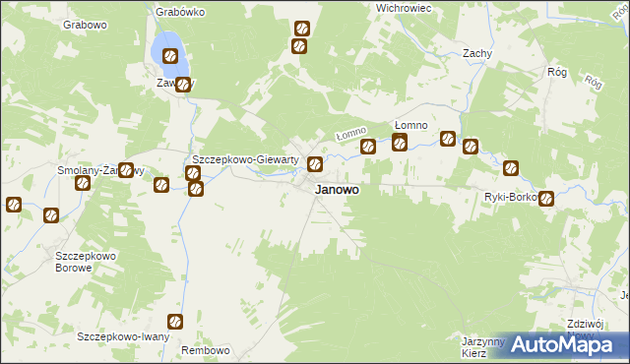
Task: Click the marker on the blue lake
Action: [170, 56]
